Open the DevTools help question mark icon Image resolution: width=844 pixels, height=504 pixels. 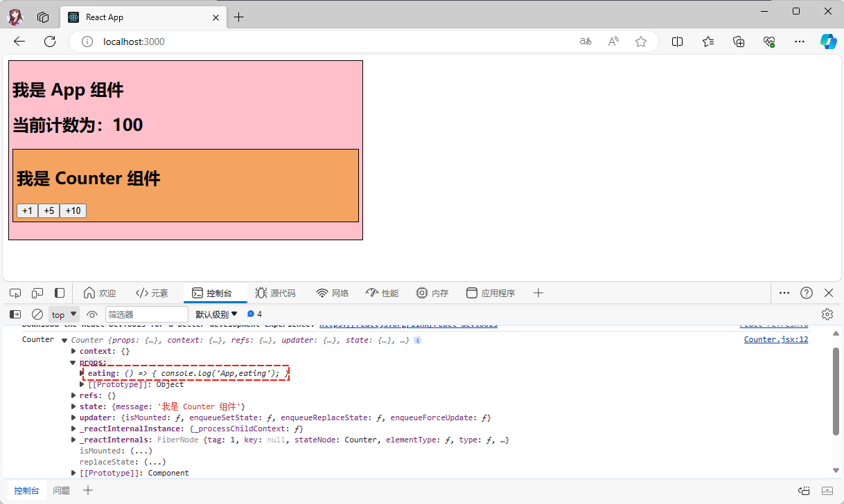click(x=806, y=293)
